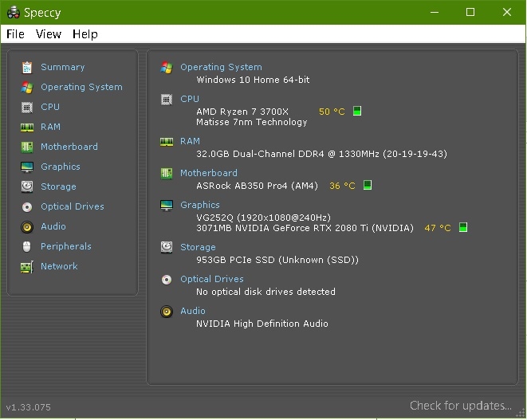527x420 pixels.
Task: Click the Graphics heading link in summary
Action: point(200,205)
